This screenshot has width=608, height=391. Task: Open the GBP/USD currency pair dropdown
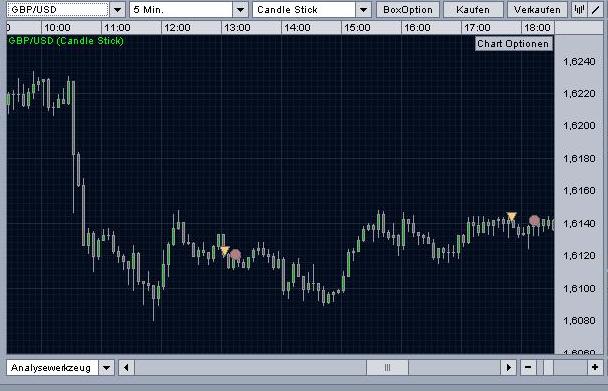[117, 10]
